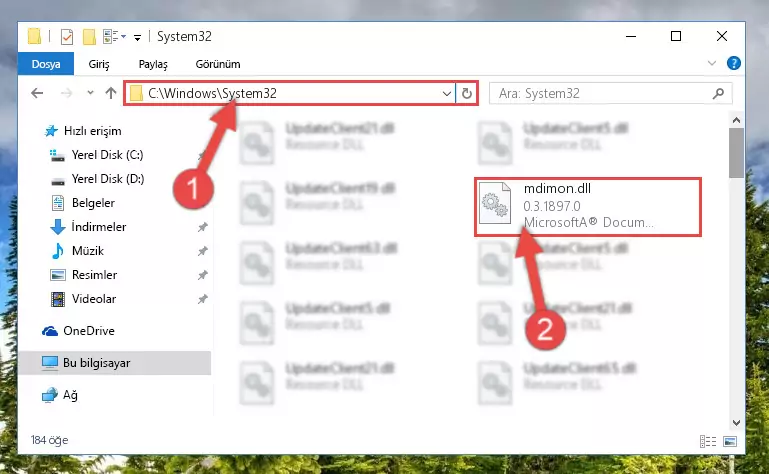The width and height of the screenshot is (769, 474).
Task: Expand the address bar history dropdown
Action: (447, 93)
